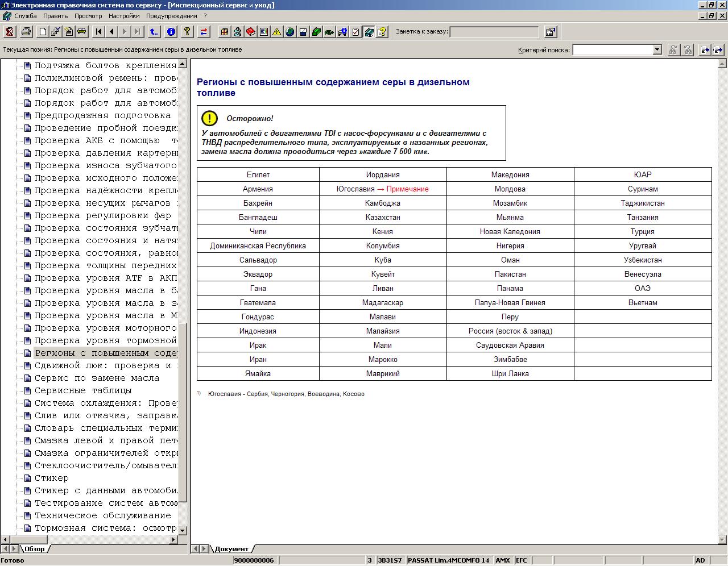Click the button beside the Заметка к заказу field
Image resolution: width=728 pixels, height=566 pixels.
[x=550, y=32]
